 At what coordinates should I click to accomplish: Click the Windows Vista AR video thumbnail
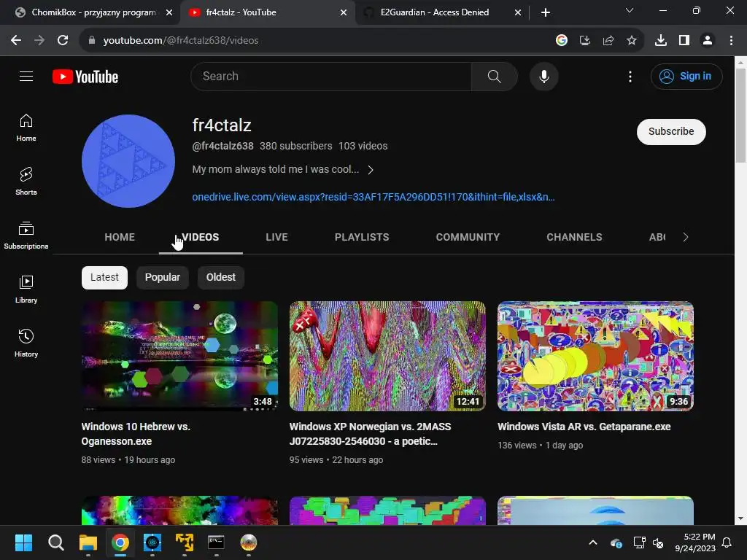[595, 356]
